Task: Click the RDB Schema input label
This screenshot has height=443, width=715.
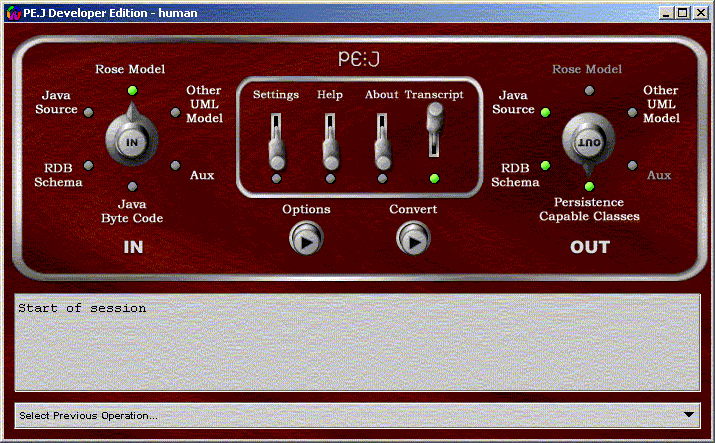Action: (x=58, y=175)
